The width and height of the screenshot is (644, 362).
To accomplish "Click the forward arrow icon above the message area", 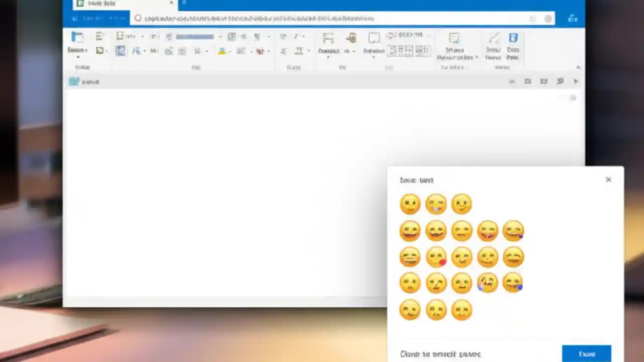I will point(576,81).
